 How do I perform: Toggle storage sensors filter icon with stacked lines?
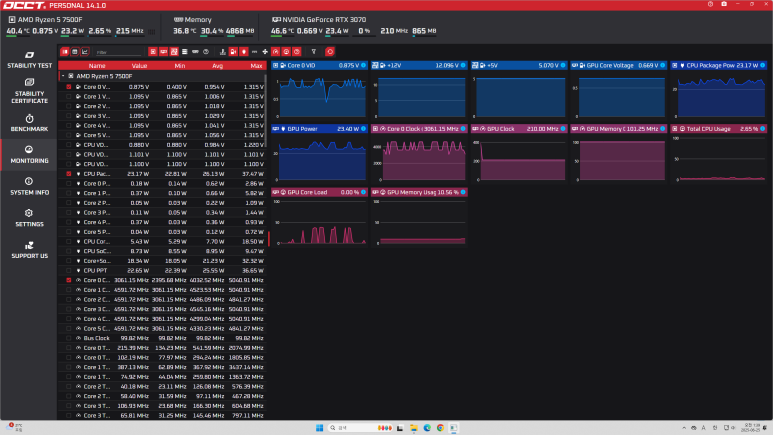(x=184, y=52)
